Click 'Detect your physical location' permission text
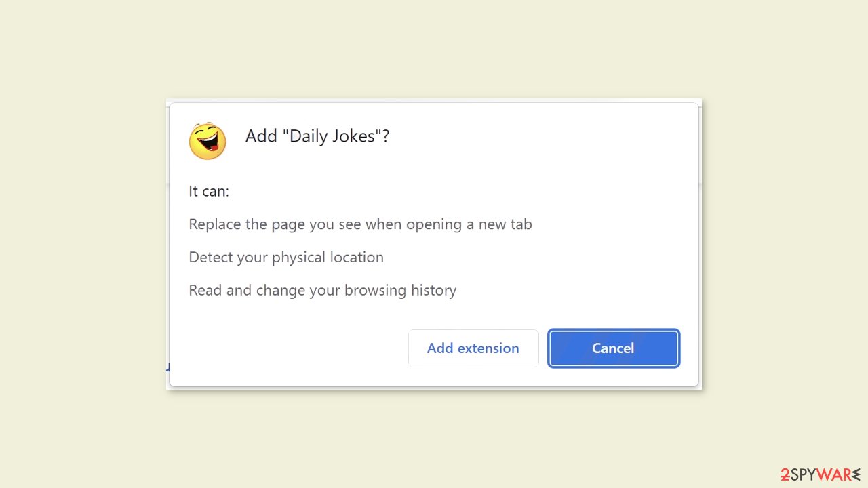The width and height of the screenshot is (868, 488). 286,258
